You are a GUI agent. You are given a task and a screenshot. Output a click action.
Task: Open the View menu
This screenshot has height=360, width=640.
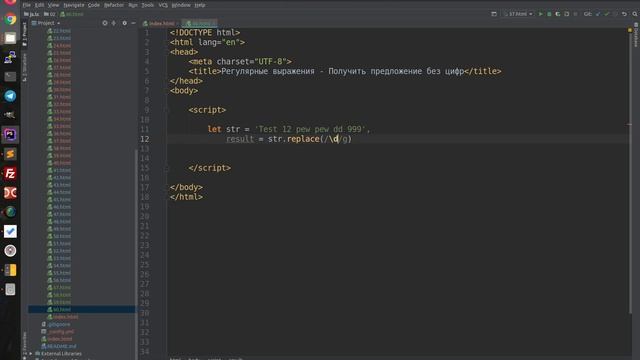coord(53,5)
